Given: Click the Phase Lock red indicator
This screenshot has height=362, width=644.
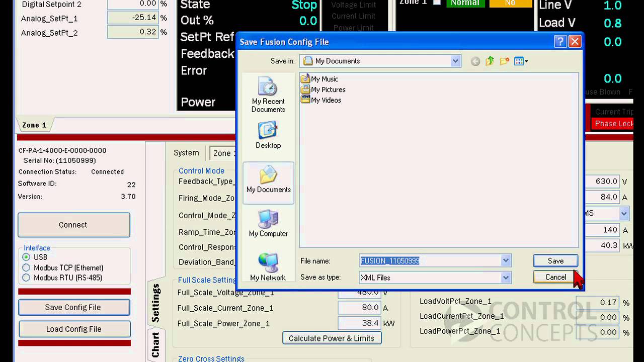Looking at the screenshot, I should click(x=613, y=124).
